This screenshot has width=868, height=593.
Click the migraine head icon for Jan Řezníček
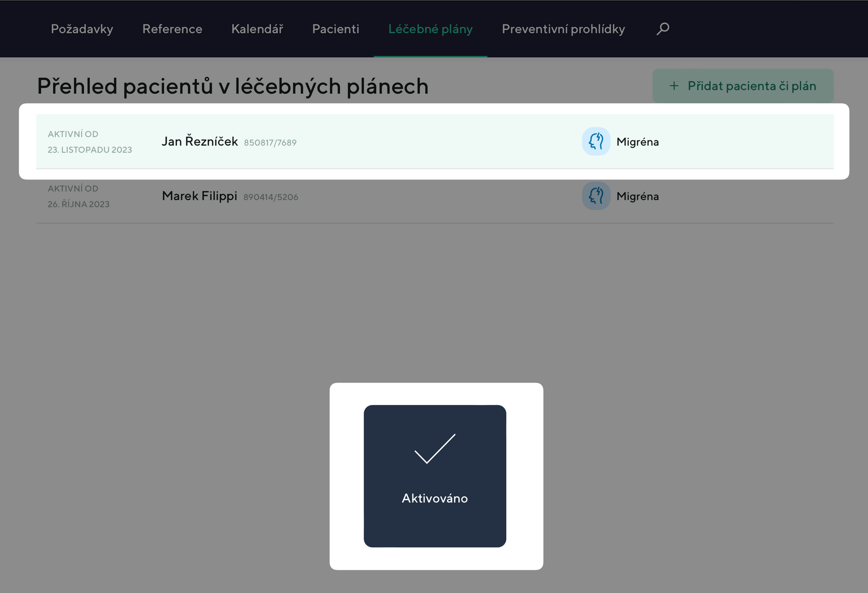(596, 141)
